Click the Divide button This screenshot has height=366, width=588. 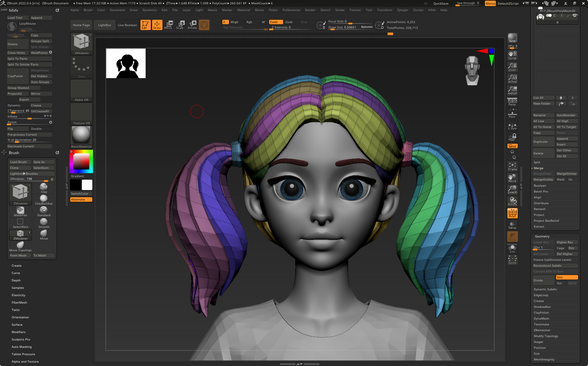point(543,280)
